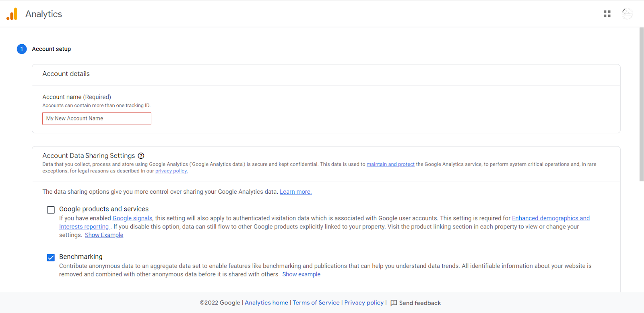Click the Google Analytics logo icon
The width and height of the screenshot is (644, 313).
[x=12, y=14]
